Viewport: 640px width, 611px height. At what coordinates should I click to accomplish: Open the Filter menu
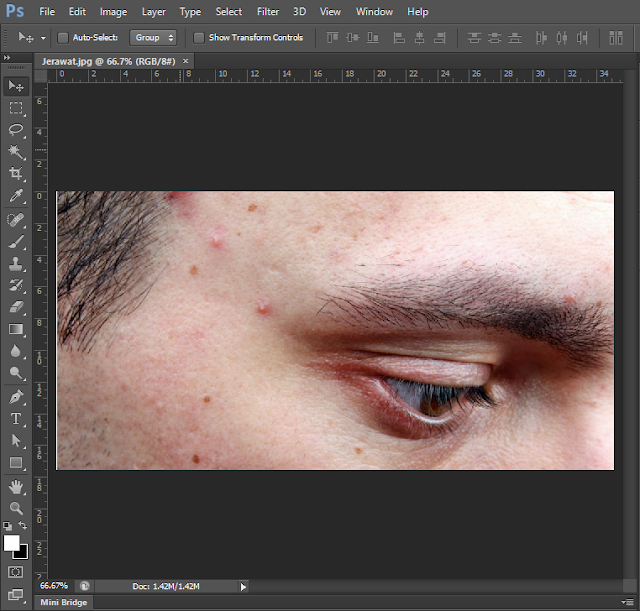[268, 12]
